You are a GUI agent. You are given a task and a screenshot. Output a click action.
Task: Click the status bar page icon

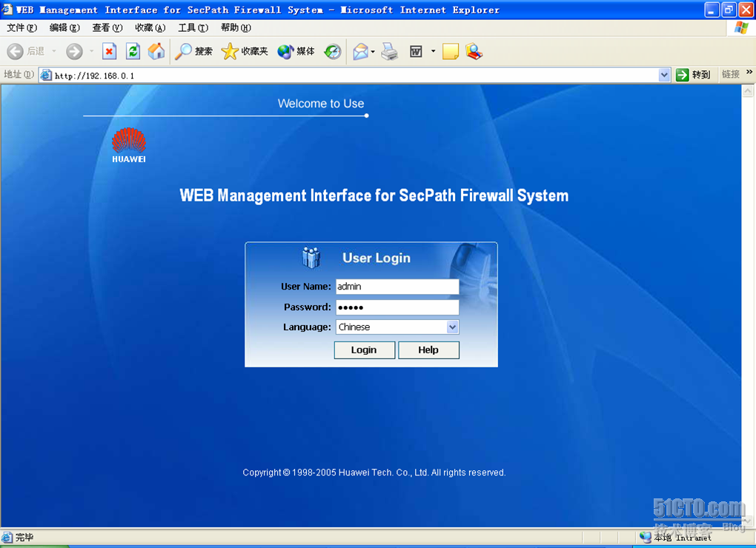7,538
